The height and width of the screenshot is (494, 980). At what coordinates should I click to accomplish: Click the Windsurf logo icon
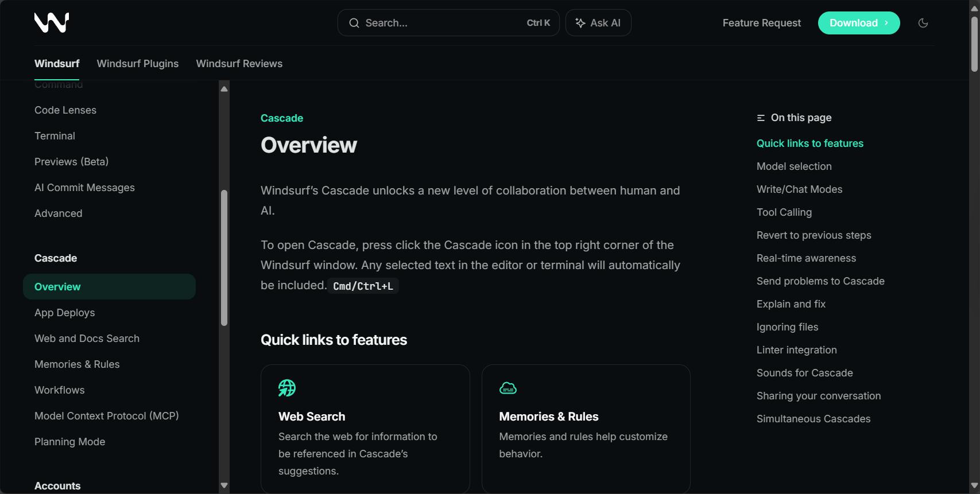tap(52, 22)
